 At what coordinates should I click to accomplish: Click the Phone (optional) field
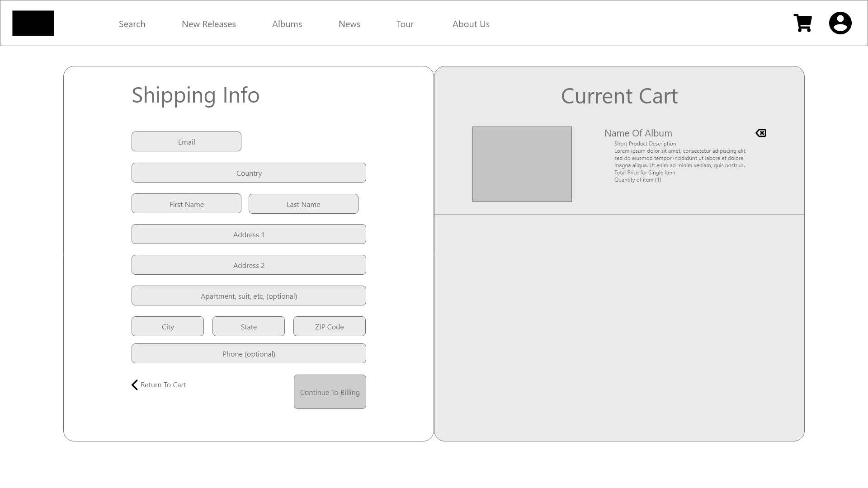(249, 354)
